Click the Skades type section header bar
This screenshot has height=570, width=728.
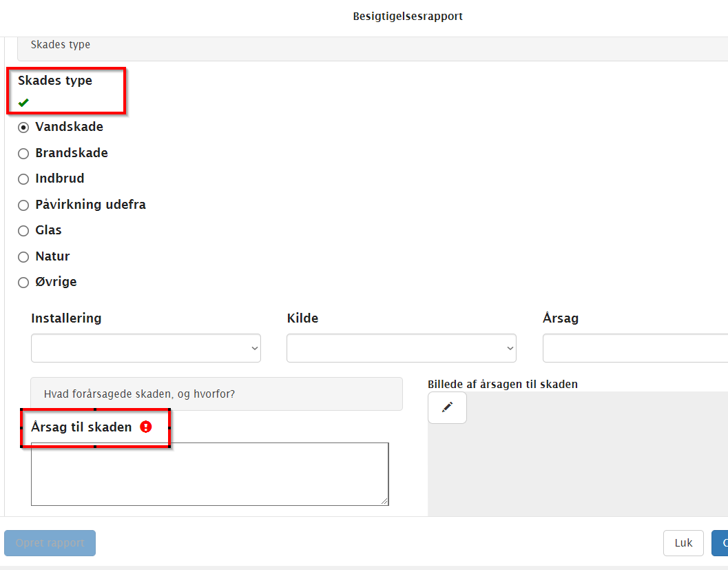click(372, 45)
